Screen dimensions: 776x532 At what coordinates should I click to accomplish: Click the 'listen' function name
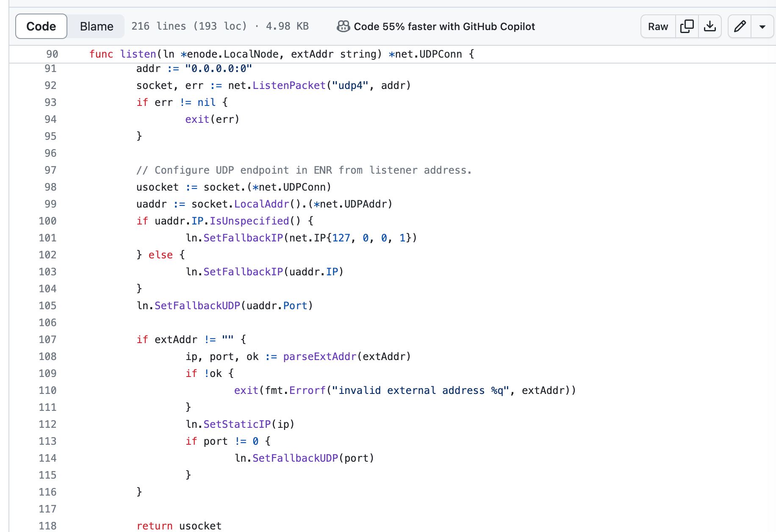pos(139,54)
